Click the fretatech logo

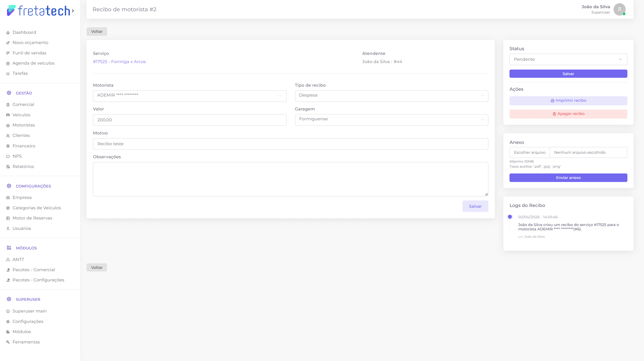pyautogui.click(x=39, y=11)
